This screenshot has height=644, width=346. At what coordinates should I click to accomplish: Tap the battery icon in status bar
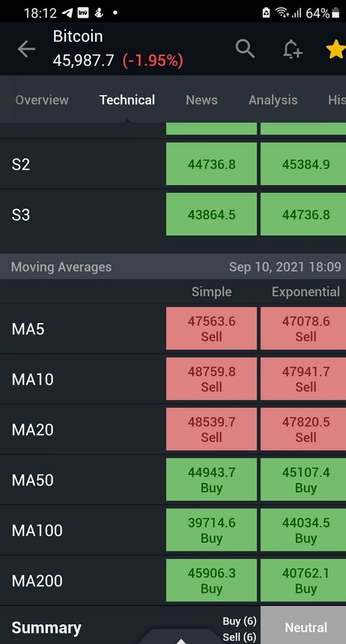pyautogui.click(x=335, y=13)
